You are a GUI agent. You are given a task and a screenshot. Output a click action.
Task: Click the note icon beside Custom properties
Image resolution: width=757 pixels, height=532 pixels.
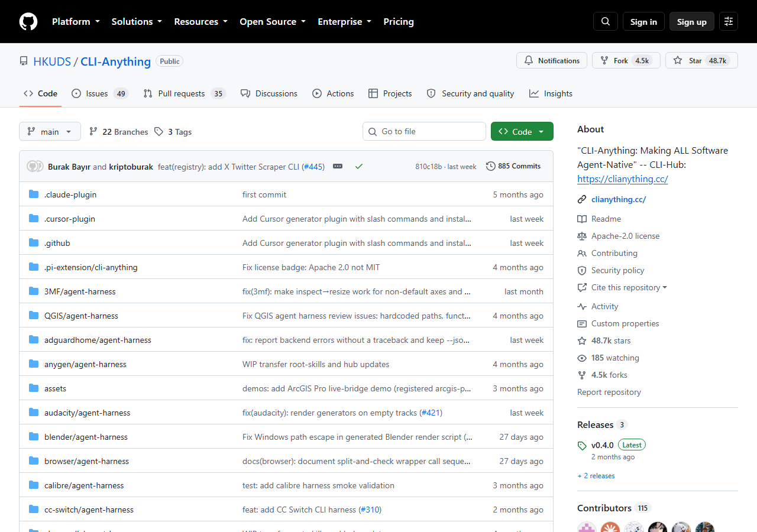582,323
